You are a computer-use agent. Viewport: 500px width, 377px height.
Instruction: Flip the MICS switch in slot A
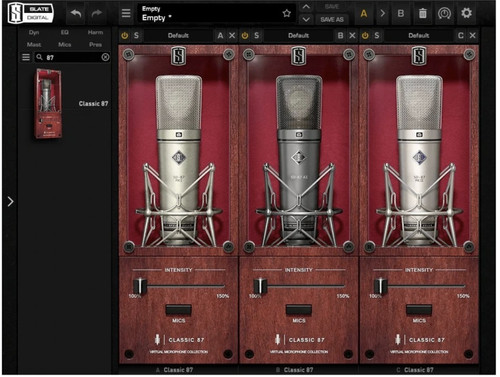tap(179, 310)
